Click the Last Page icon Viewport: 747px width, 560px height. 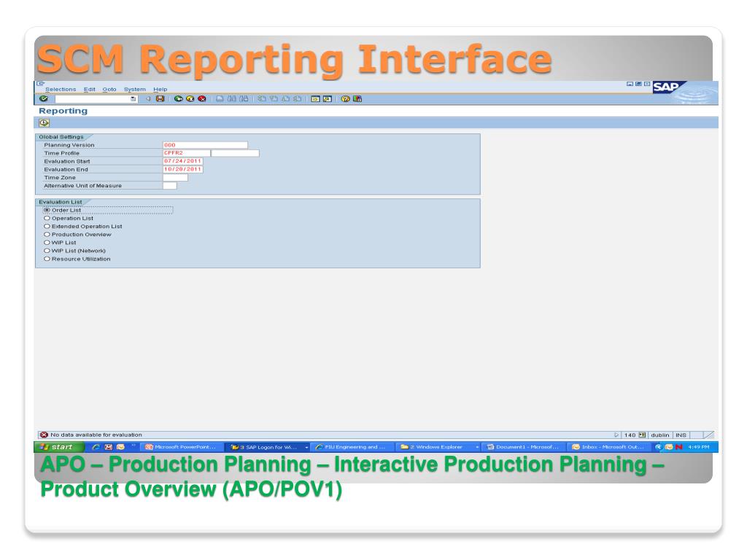coord(298,98)
